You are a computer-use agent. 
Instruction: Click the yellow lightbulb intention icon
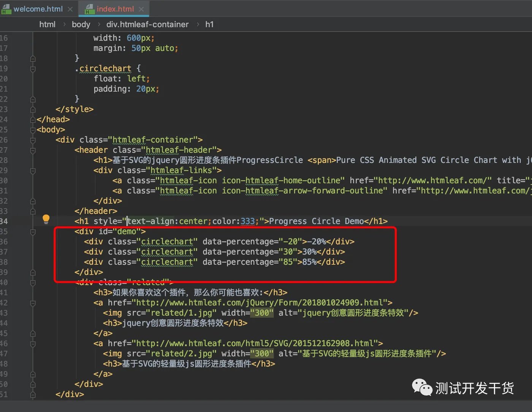[46, 219]
